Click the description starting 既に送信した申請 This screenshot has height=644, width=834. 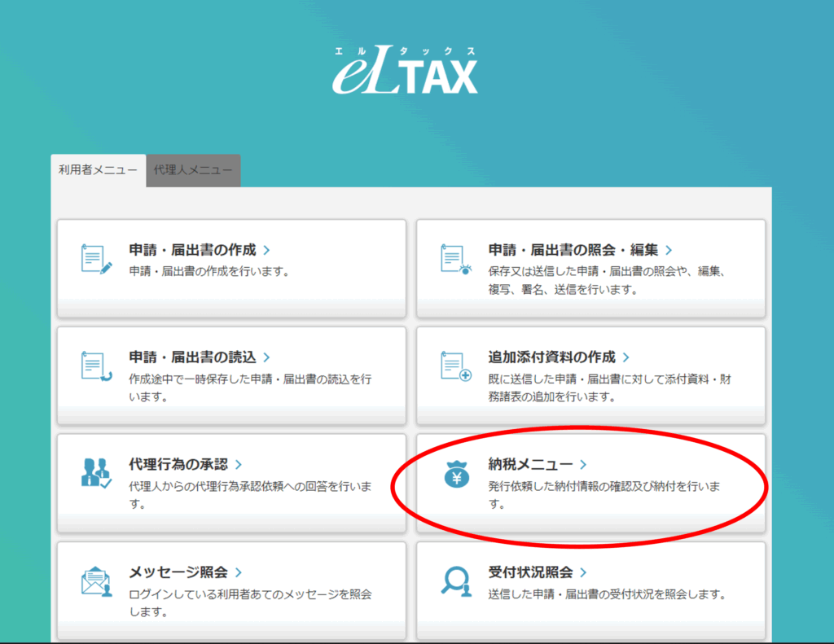(609, 388)
